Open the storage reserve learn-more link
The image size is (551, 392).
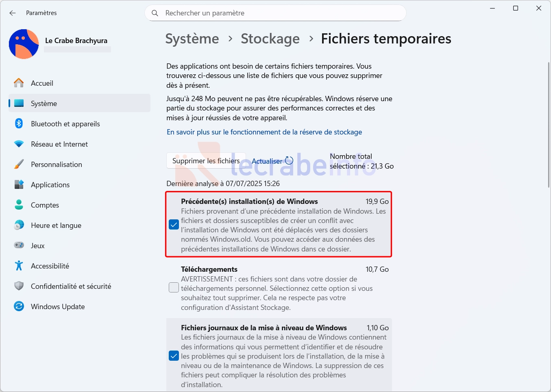(264, 132)
